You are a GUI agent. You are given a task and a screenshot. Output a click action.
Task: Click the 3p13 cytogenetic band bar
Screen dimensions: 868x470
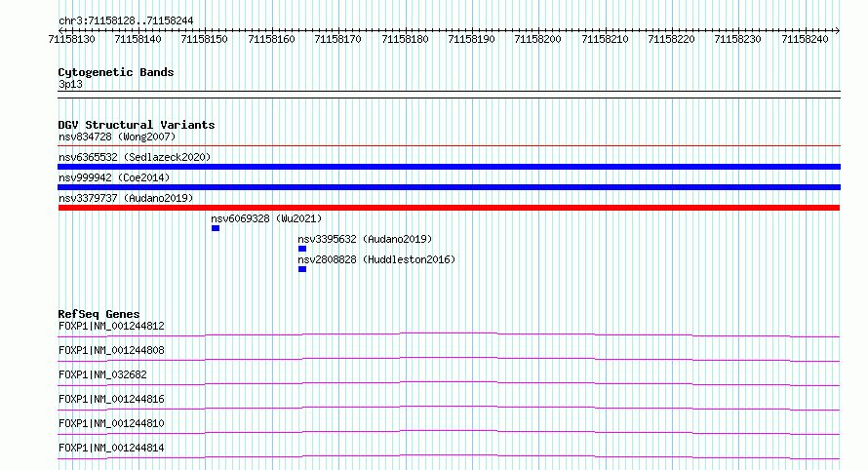449,95
